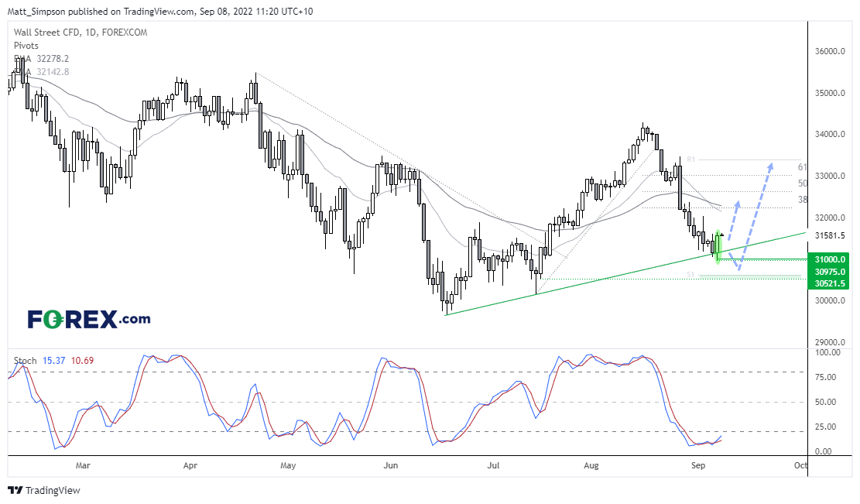Click the R1 pivot level marker
The image size is (860, 504).
pyautogui.click(x=692, y=159)
